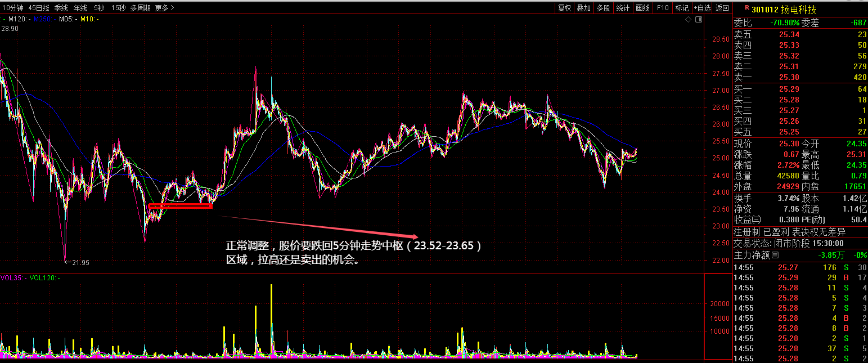Click the 28.90 high price label on chart
Screen dimensions: 868x363
10,28
